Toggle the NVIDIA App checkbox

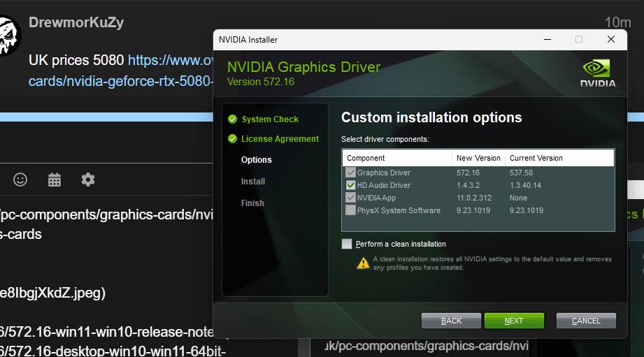click(350, 198)
